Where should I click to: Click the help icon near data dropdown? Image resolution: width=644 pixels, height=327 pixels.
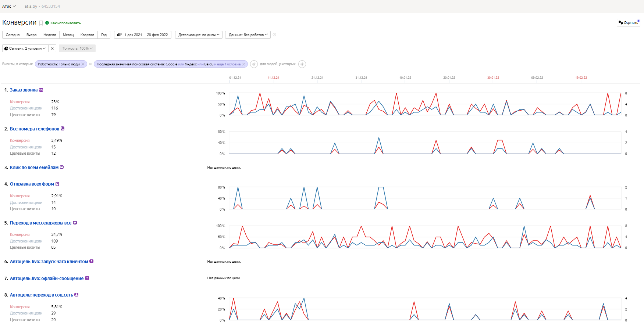(274, 35)
